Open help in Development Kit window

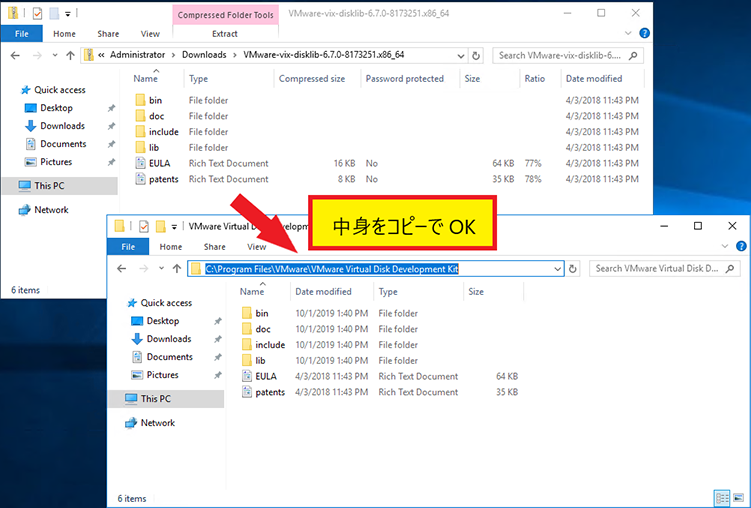click(x=741, y=246)
